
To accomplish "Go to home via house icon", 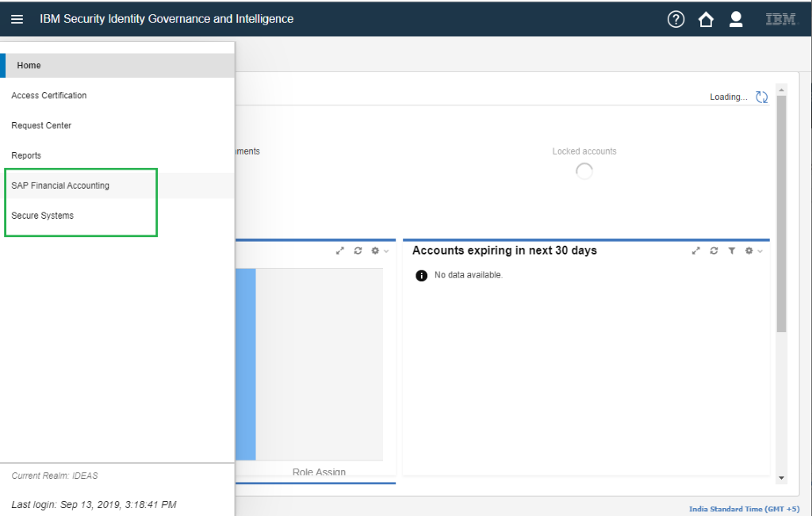I will pos(706,19).
